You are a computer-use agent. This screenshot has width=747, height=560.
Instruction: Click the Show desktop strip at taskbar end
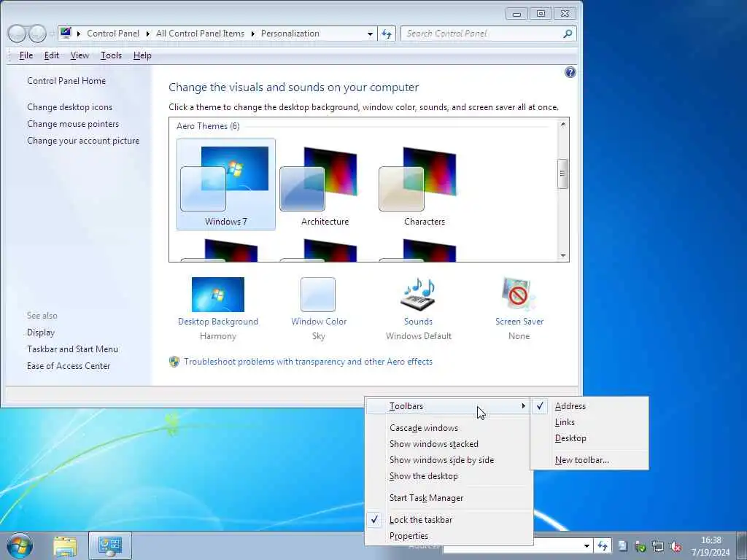(743, 546)
